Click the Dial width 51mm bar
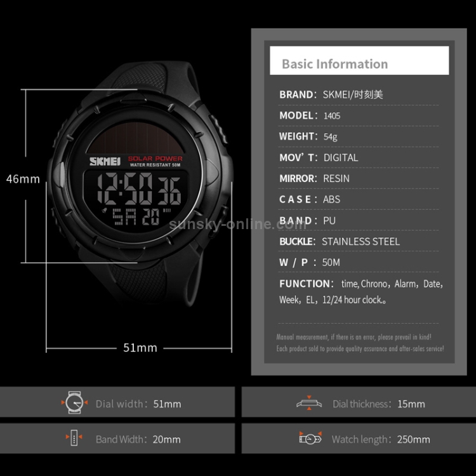Image resolution: width=476 pixels, height=476 pixels. pyautogui.click(x=117, y=402)
